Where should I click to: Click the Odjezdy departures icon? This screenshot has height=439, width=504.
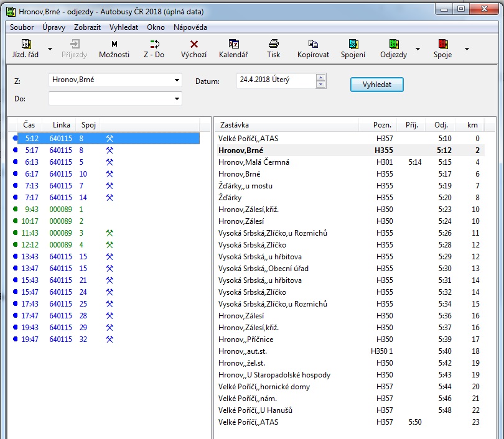(x=393, y=44)
